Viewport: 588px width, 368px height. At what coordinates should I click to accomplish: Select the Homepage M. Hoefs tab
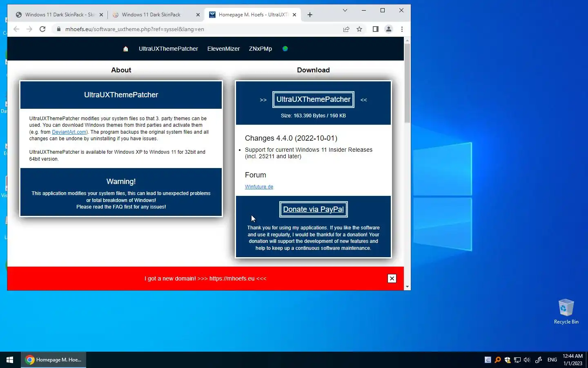[253, 15]
